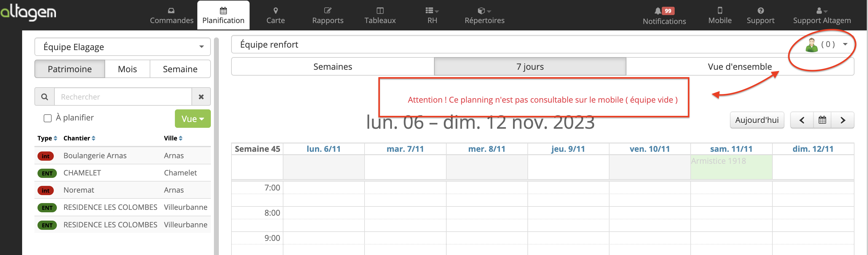Click the Mobile phone icon
Image resolution: width=868 pixels, height=255 pixels.
[x=720, y=10]
